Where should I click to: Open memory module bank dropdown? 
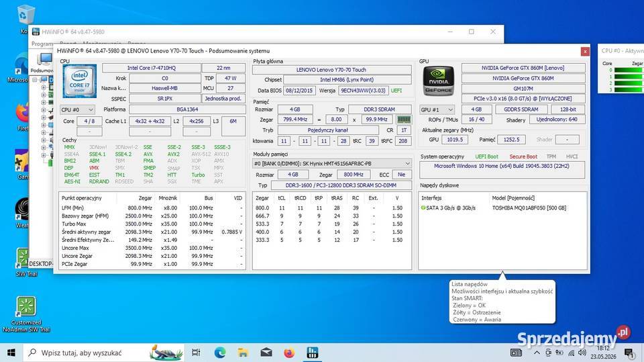(332, 163)
